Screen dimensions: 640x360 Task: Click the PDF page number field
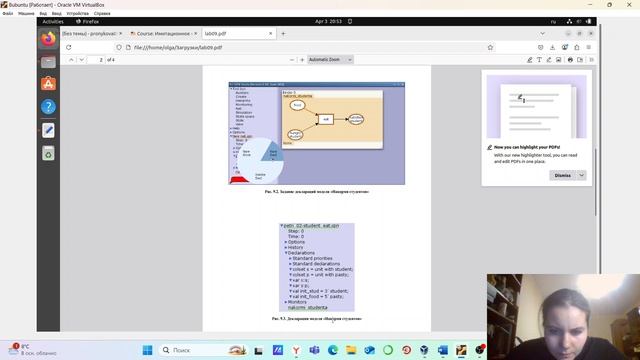pos(96,60)
